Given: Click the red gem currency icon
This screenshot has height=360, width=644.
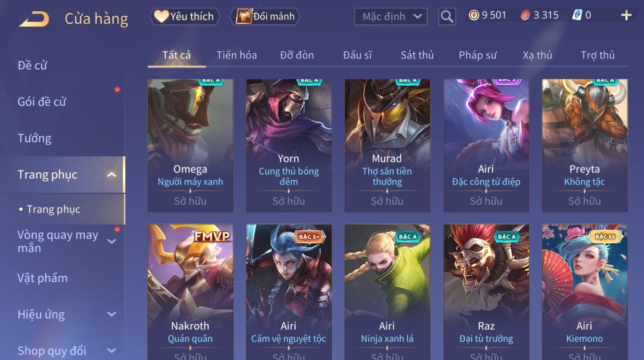Looking at the screenshot, I should point(525,15).
